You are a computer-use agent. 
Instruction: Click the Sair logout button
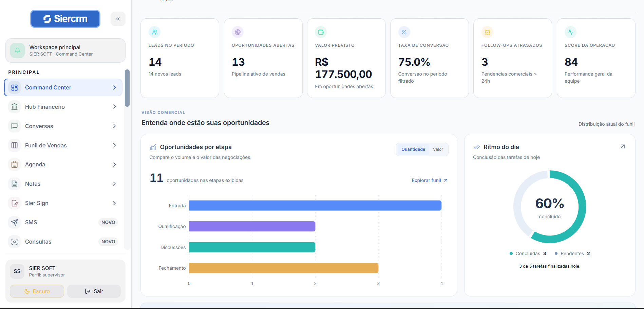click(94, 291)
